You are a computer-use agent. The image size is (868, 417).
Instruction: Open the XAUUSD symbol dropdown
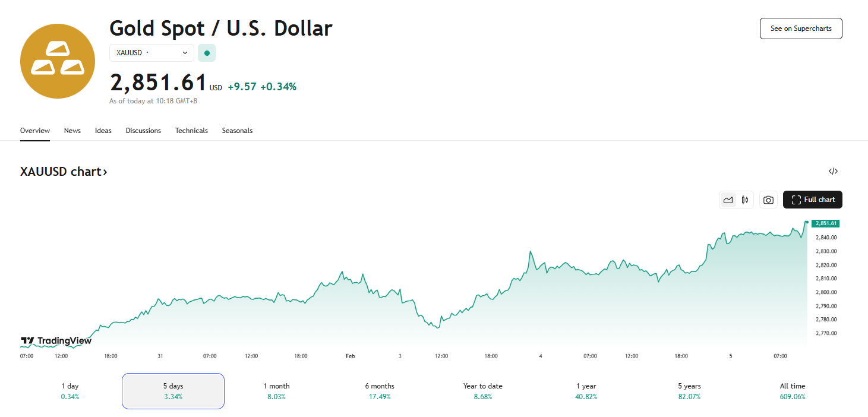coord(151,53)
